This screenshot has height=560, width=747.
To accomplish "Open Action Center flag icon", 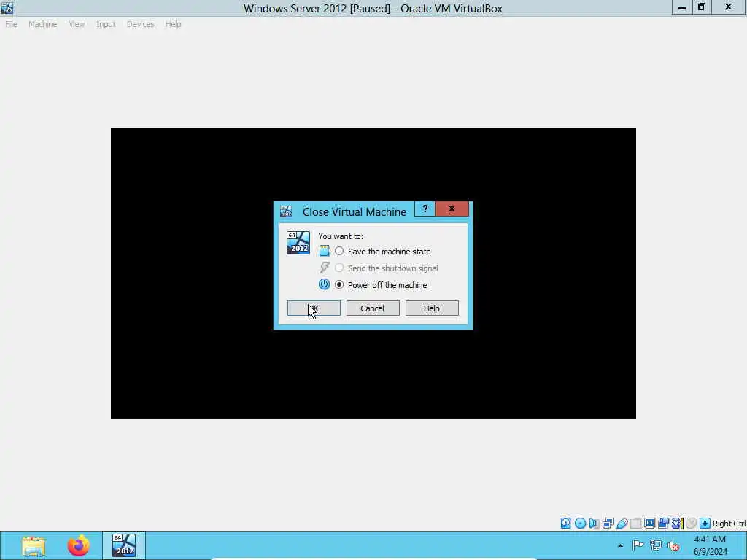I will pos(638,545).
